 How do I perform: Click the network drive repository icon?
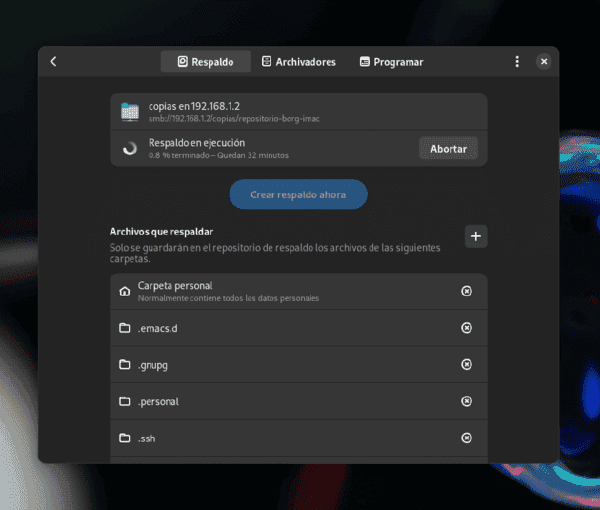point(130,112)
